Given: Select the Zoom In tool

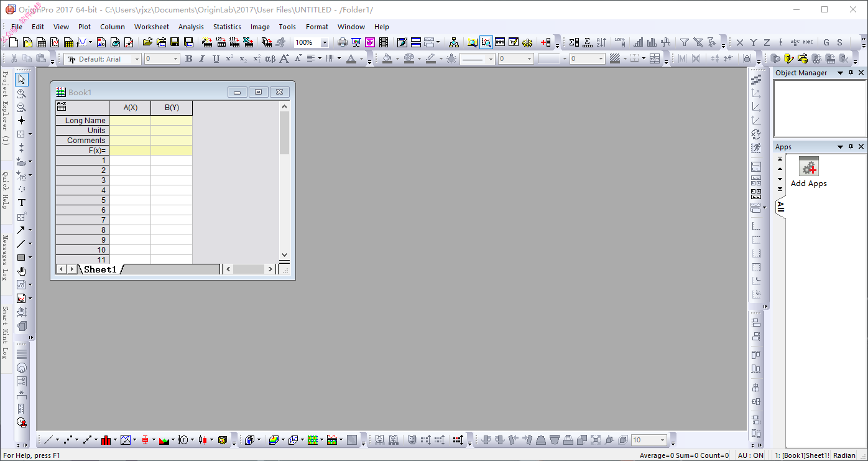Looking at the screenshot, I should pyautogui.click(x=21, y=93).
